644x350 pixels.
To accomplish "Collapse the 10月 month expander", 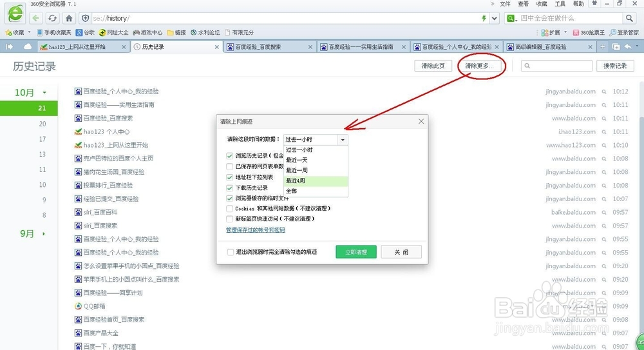I will [x=44, y=93].
